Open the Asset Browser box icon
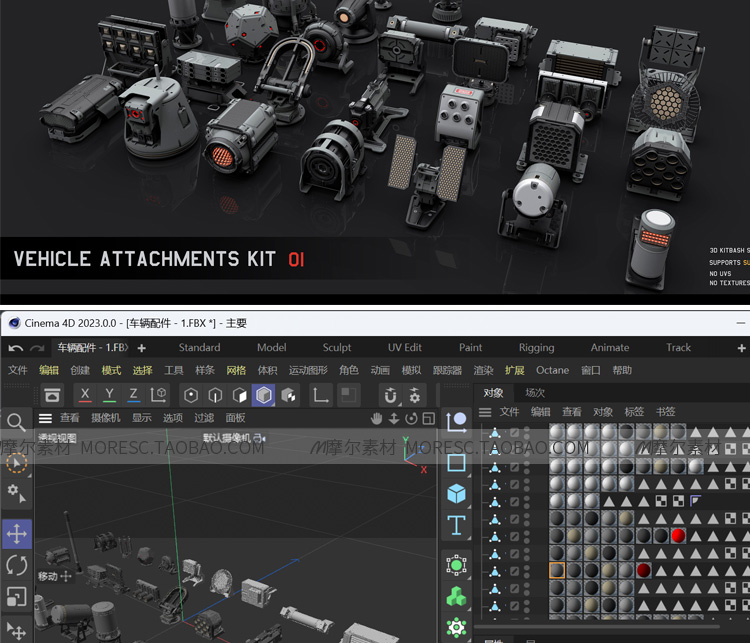 [52, 395]
